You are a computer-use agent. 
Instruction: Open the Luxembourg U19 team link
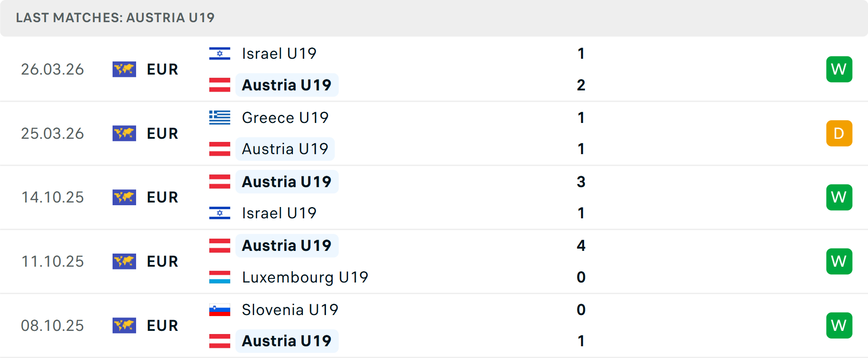click(x=305, y=277)
